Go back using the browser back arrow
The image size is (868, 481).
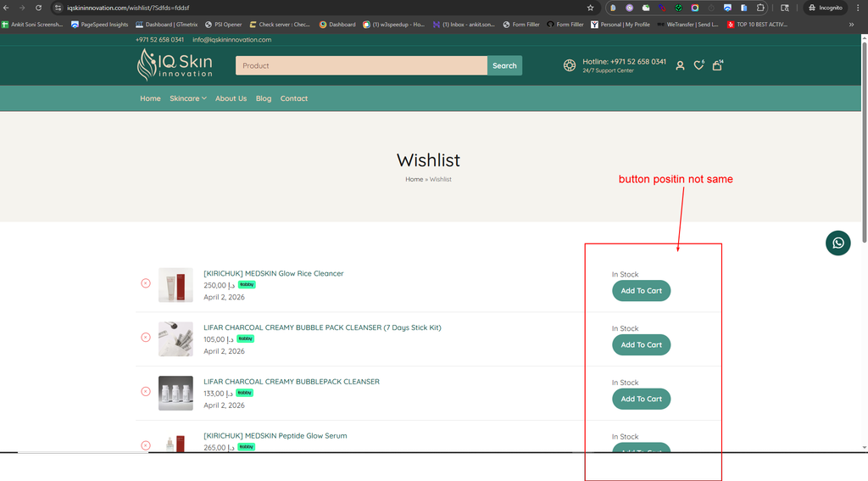click(6, 8)
